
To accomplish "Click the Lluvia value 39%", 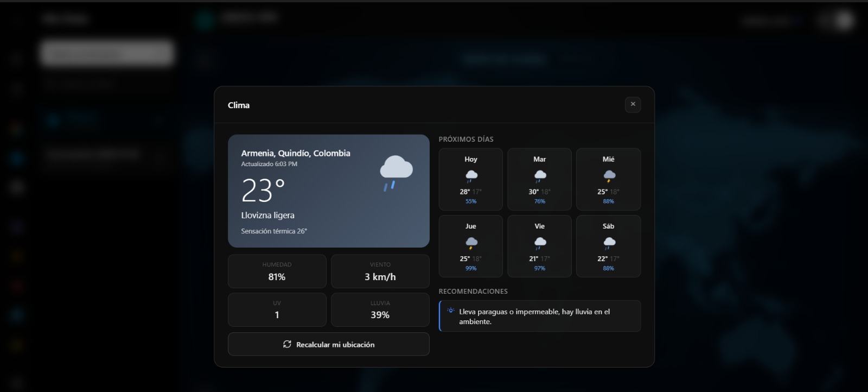I will coord(380,315).
